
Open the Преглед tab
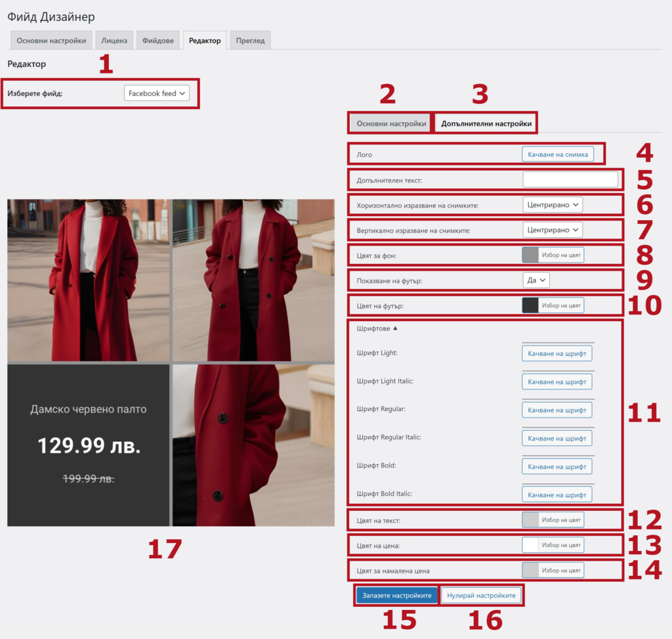point(251,41)
